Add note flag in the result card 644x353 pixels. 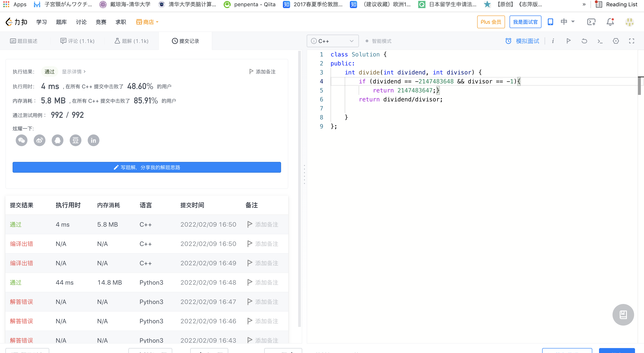click(262, 72)
